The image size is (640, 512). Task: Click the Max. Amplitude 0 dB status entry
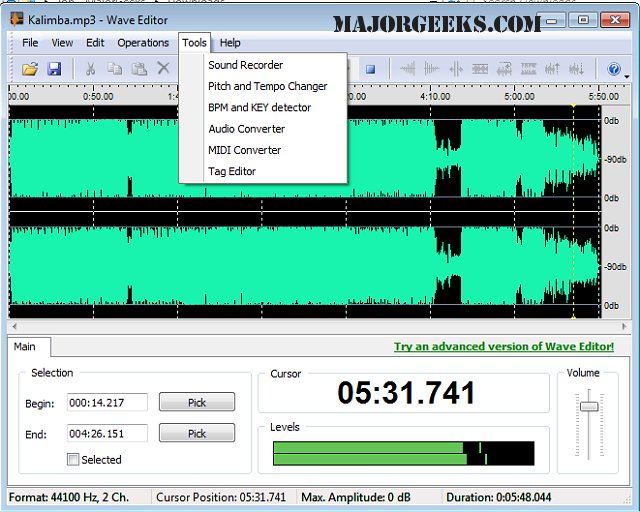pos(356,497)
